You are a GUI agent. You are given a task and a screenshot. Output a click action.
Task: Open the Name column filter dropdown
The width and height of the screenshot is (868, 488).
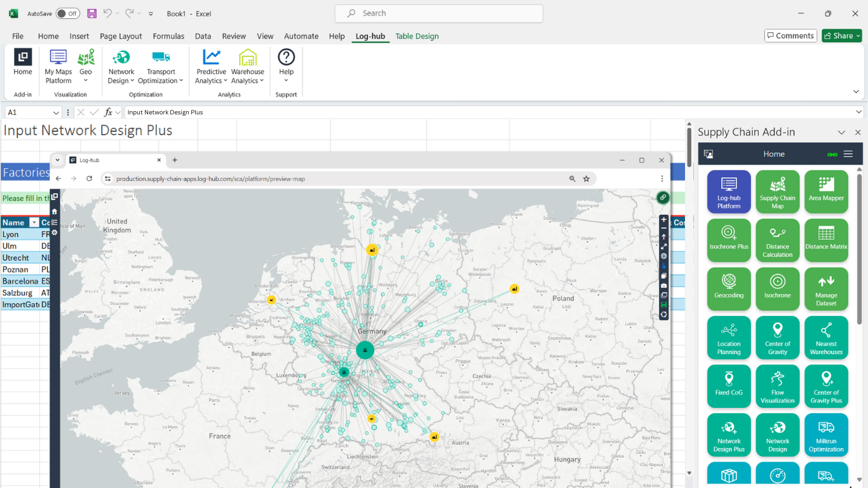34,222
